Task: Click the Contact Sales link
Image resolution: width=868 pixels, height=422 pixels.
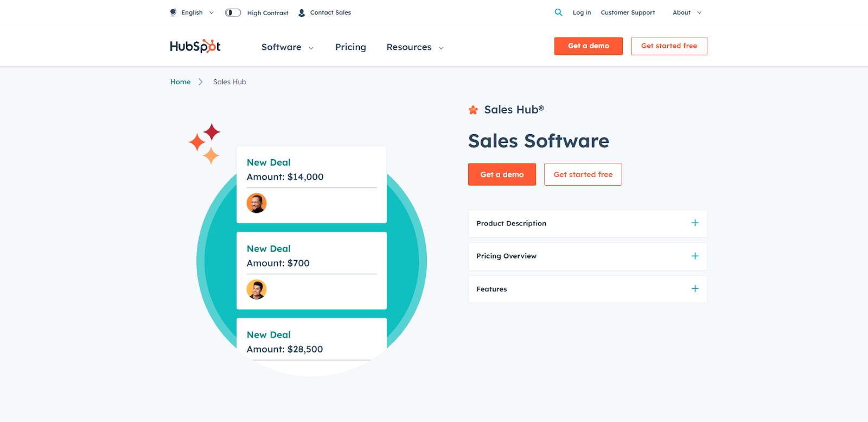Action: point(330,12)
